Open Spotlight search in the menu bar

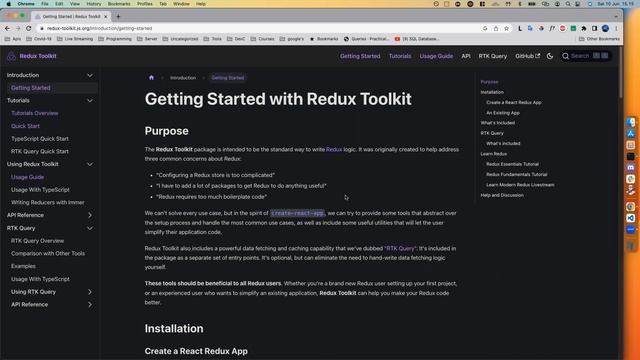coord(568,4)
